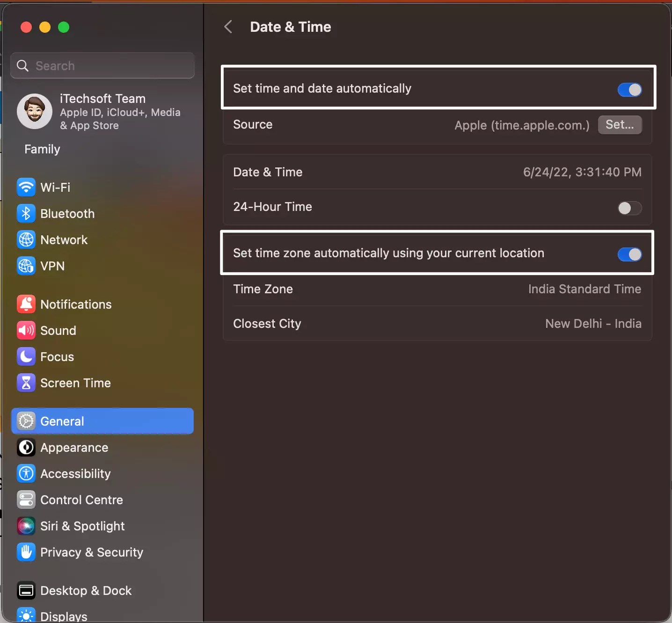Click the Network globe icon
Image resolution: width=672 pixels, height=623 pixels.
coord(26,239)
